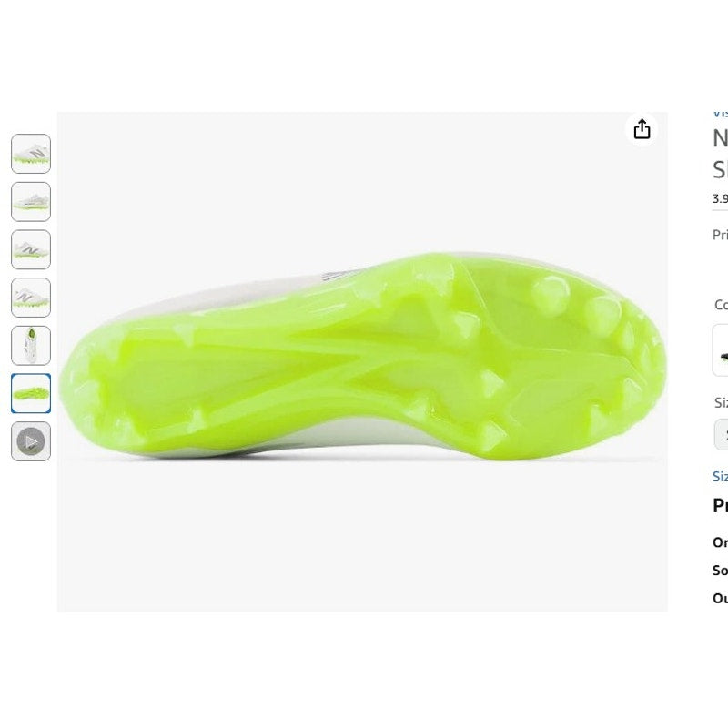Click the Sole material row label
The width and height of the screenshot is (728, 728).
point(720,571)
